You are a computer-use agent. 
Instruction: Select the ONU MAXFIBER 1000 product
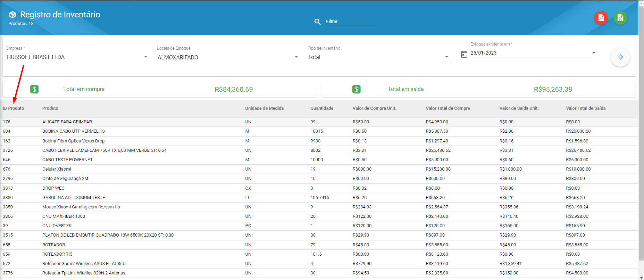(64, 216)
